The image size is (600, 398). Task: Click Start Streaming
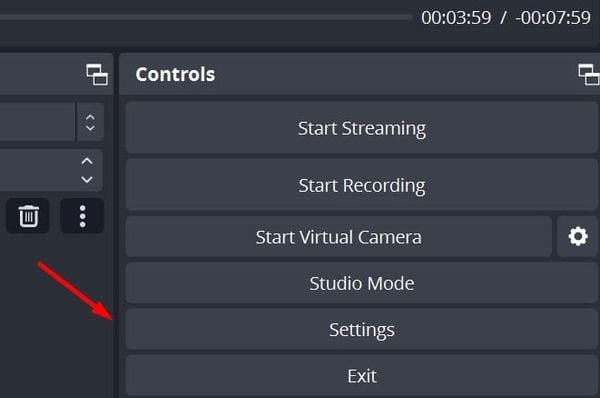coord(362,128)
